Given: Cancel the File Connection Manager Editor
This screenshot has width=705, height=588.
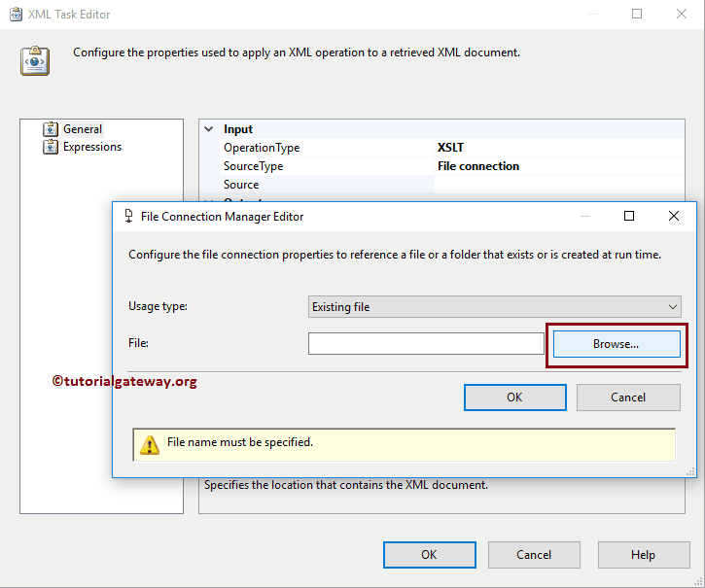Looking at the screenshot, I should click(x=627, y=397).
